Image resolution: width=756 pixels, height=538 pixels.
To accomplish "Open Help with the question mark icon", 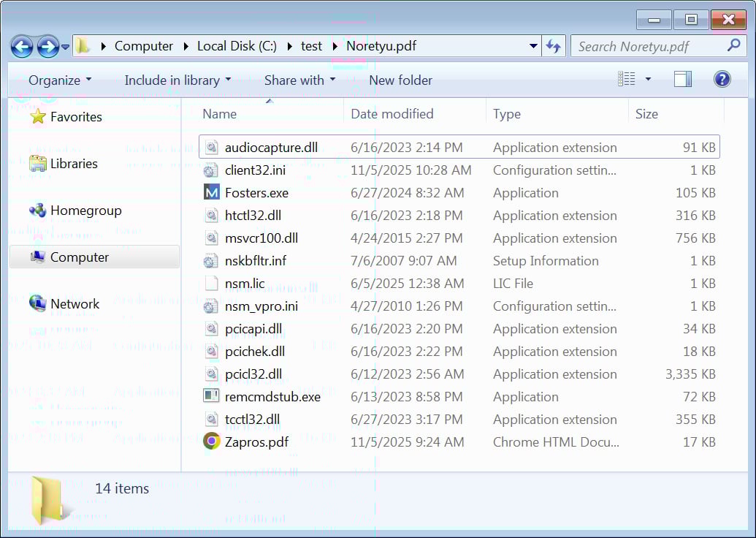I will point(722,79).
